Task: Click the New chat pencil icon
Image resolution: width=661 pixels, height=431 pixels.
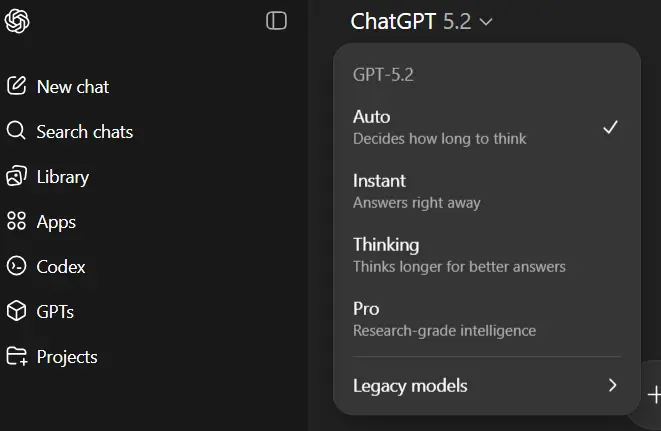Action: click(16, 86)
